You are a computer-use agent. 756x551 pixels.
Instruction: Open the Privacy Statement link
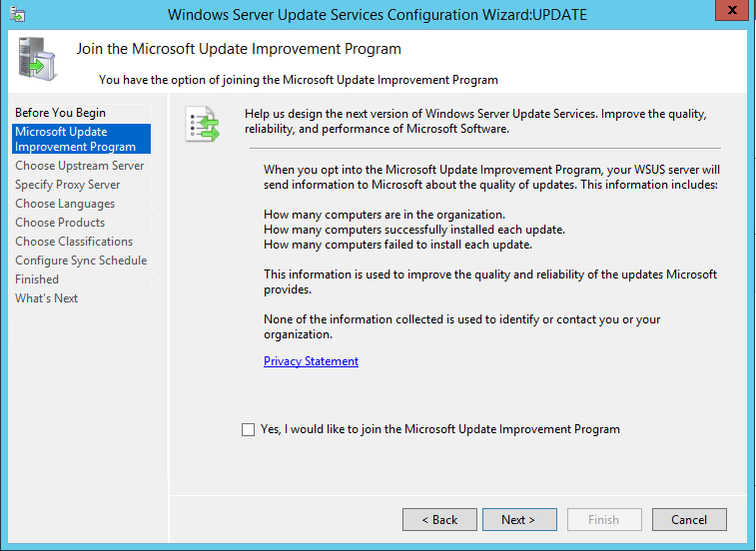click(x=311, y=361)
